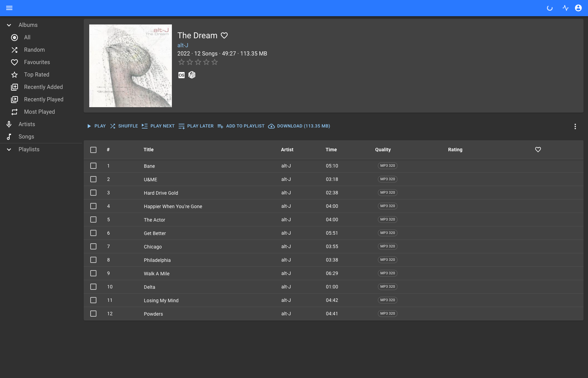
Task: Open Random albums in sidebar
Action: click(x=41, y=50)
